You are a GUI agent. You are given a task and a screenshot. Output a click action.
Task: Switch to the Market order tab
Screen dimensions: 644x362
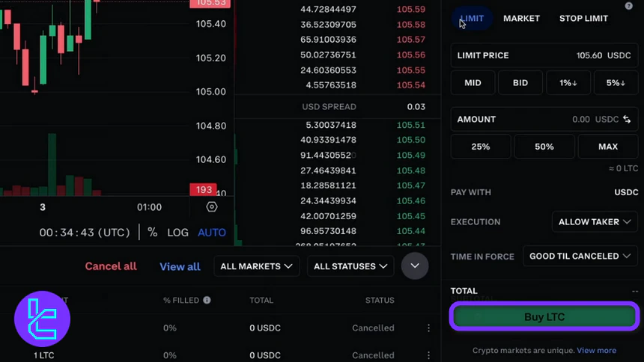pos(521,19)
